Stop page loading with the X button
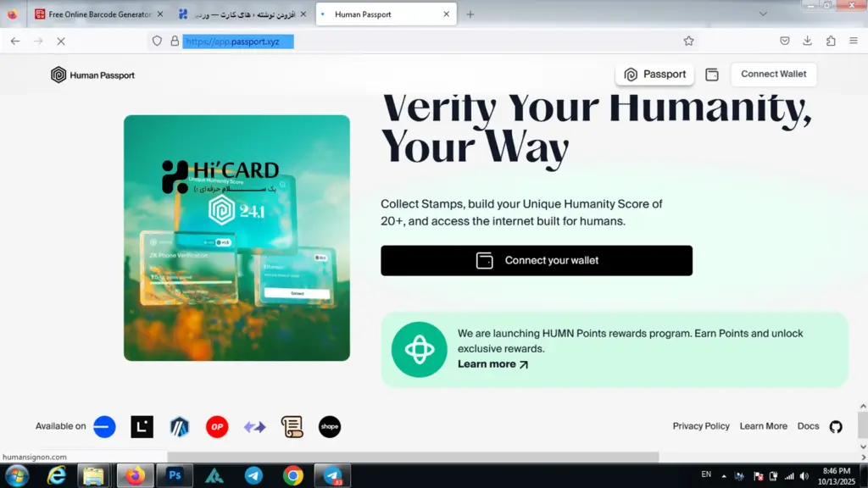This screenshot has height=488, width=868. tap(61, 41)
